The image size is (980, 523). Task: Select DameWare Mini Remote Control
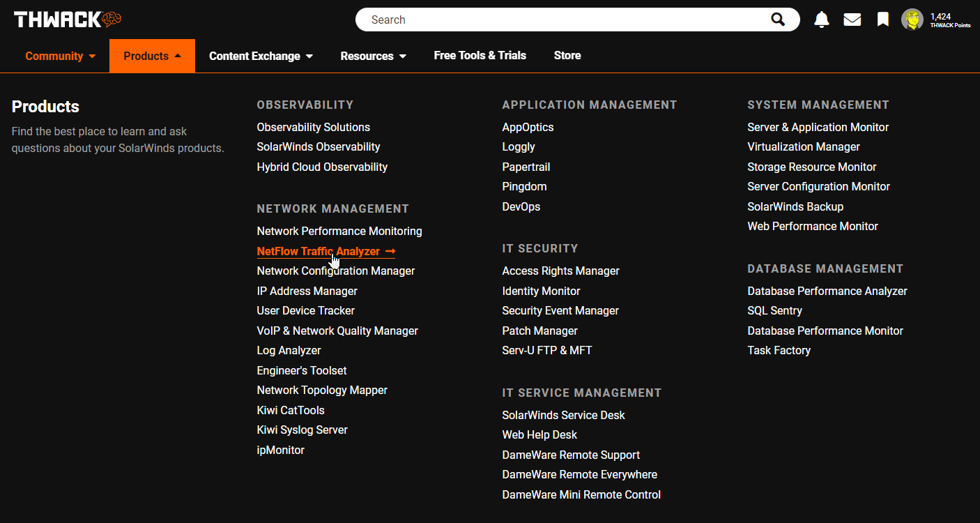(581, 494)
